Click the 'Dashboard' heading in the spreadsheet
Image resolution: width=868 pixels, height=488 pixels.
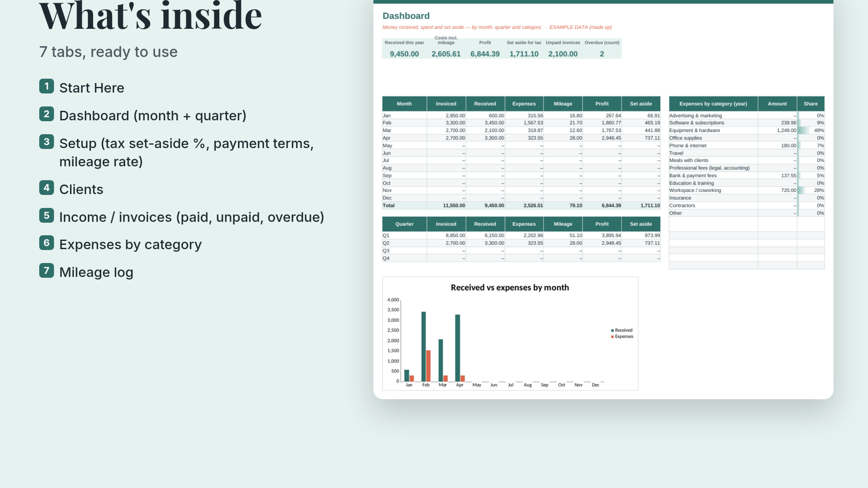point(406,16)
